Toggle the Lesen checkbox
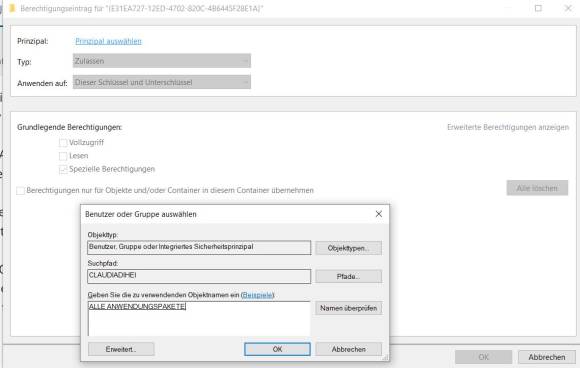This screenshot has width=580, height=368. (63, 156)
